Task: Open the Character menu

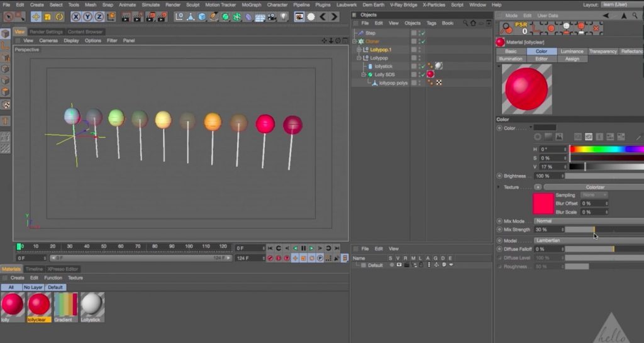Action: (x=277, y=5)
